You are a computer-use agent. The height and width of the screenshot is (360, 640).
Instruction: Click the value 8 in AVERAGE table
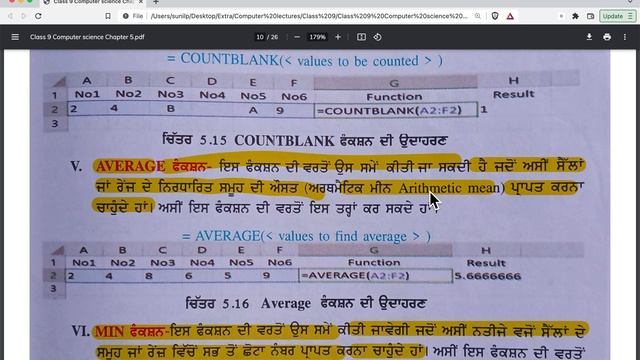[149, 276]
